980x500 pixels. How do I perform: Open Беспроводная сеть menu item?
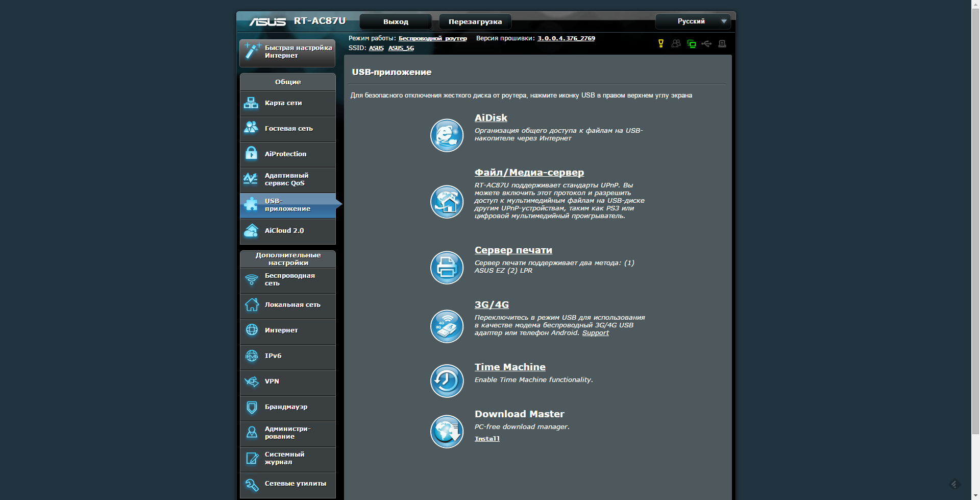point(288,280)
